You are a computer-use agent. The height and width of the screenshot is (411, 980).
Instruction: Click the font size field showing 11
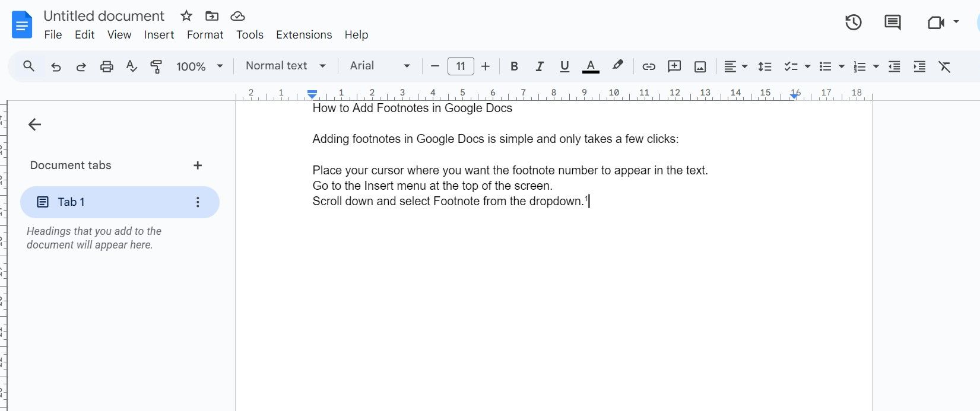[x=461, y=66]
